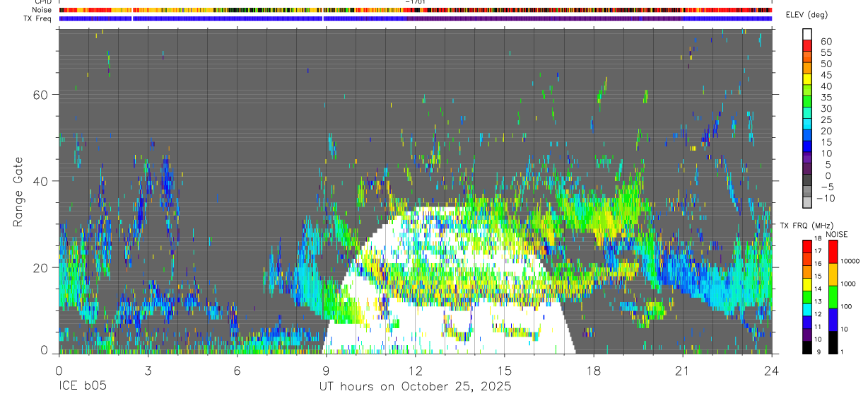Click the '-1701' CPID value at top
Screen dimensions: 868x401
coord(416,2)
